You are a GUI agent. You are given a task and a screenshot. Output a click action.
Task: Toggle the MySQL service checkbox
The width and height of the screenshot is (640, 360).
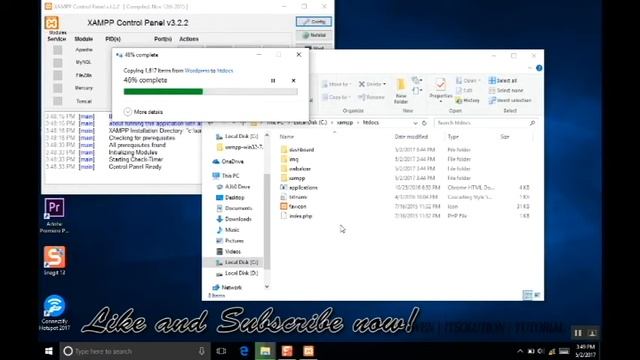click(58, 62)
